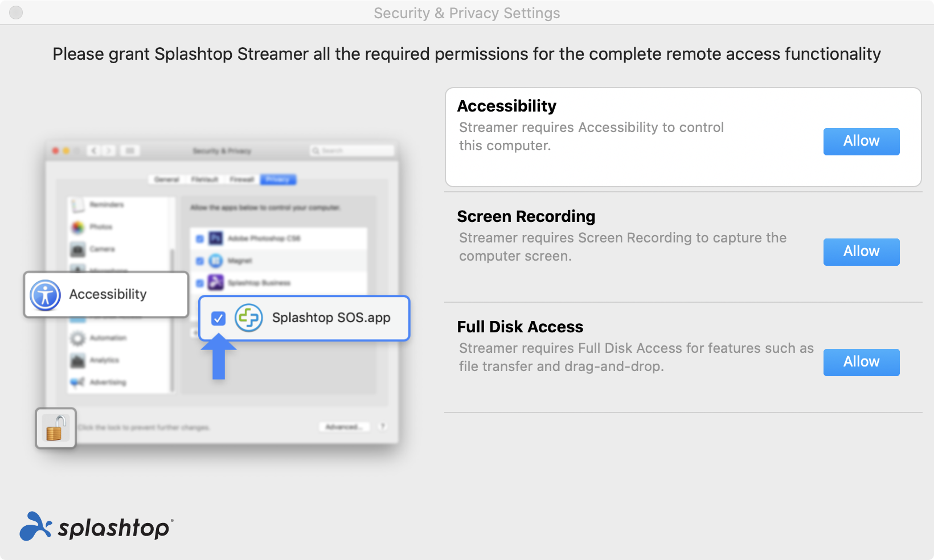Click the Accessibility icon in the callout label
Viewport: 934px width, 560px height.
click(44, 295)
